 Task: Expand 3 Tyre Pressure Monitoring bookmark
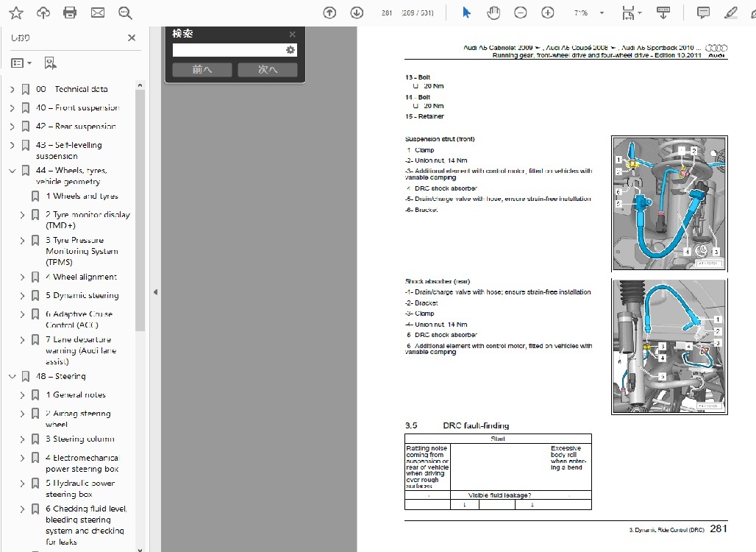[22, 240]
